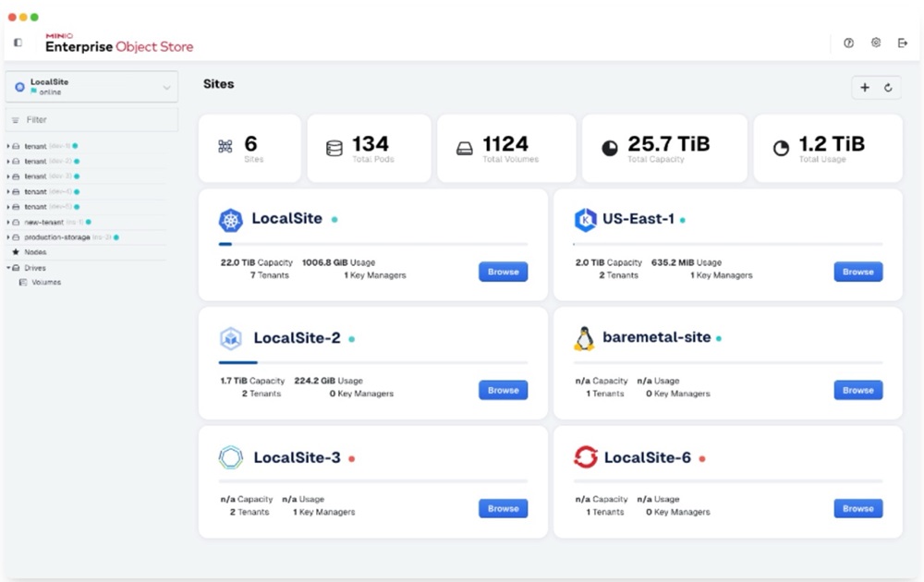This screenshot has height=582, width=924.
Task: Click the LocalSite Kubernetes logo icon
Action: (230, 220)
